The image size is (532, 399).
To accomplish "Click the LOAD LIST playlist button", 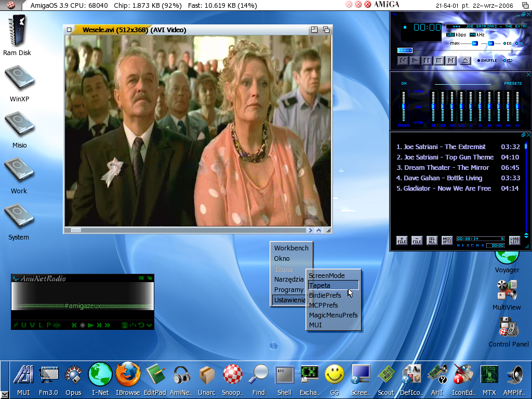I will [x=515, y=241].
